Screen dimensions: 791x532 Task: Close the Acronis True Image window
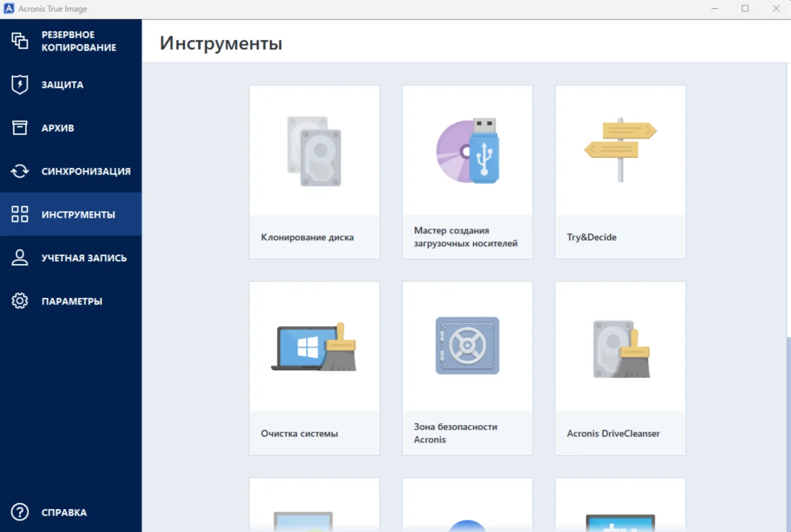click(x=776, y=9)
